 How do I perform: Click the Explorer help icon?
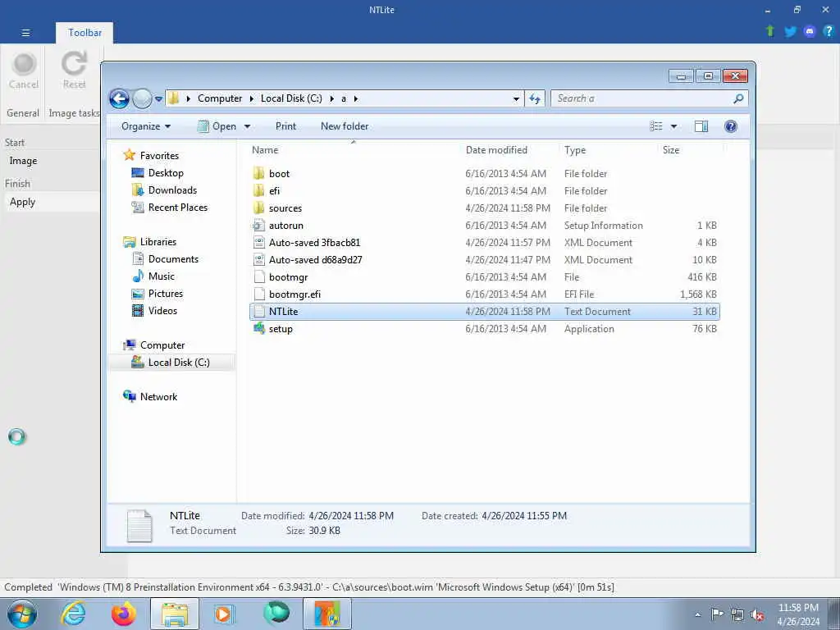pos(730,126)
